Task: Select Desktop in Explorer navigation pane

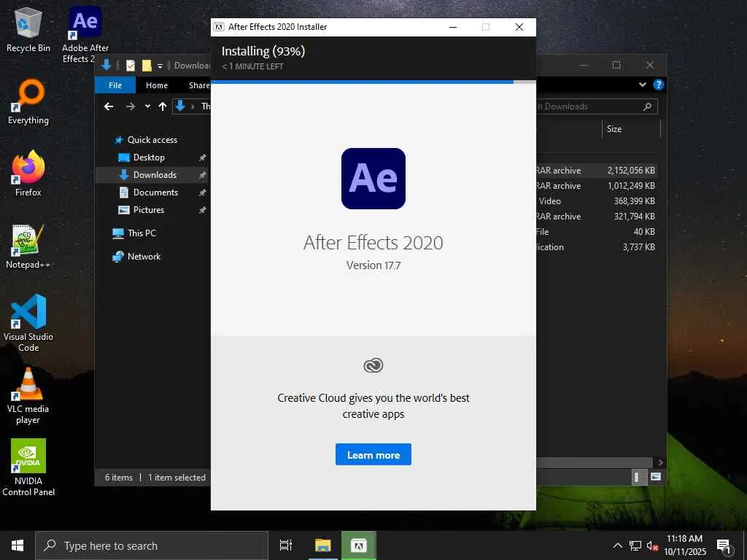Action: coord(149,157)
